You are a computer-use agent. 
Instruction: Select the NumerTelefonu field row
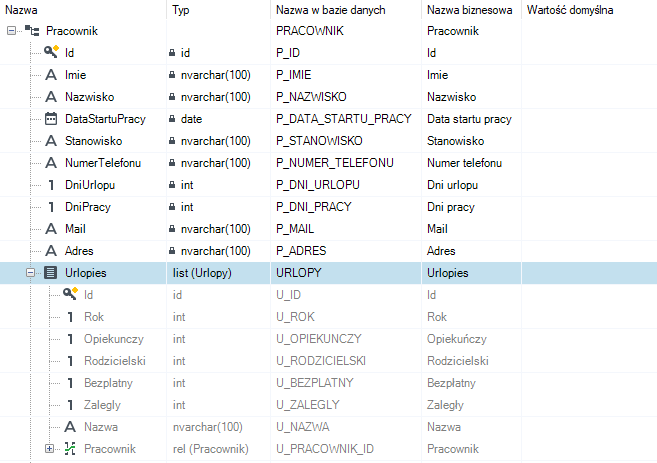(328, 163)
